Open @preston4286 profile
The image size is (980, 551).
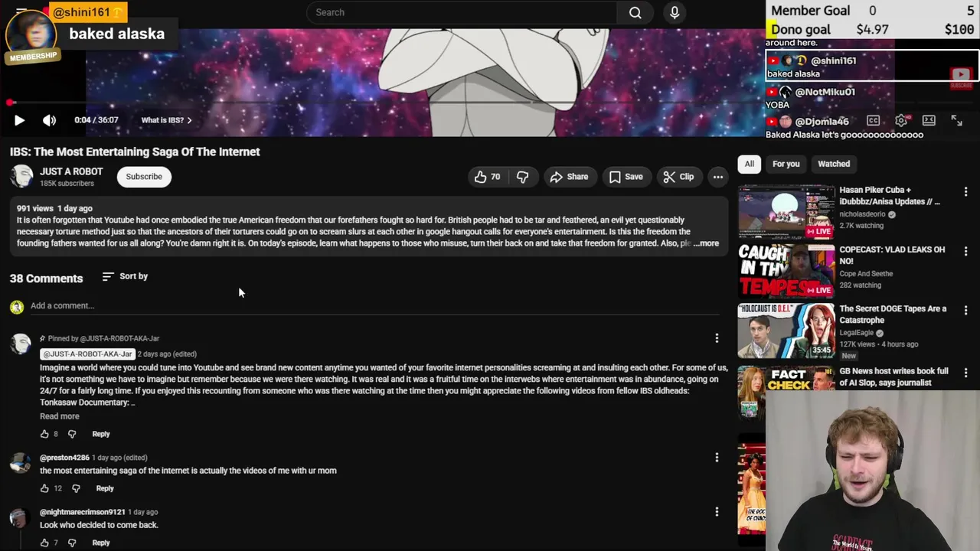click(64, 458)
